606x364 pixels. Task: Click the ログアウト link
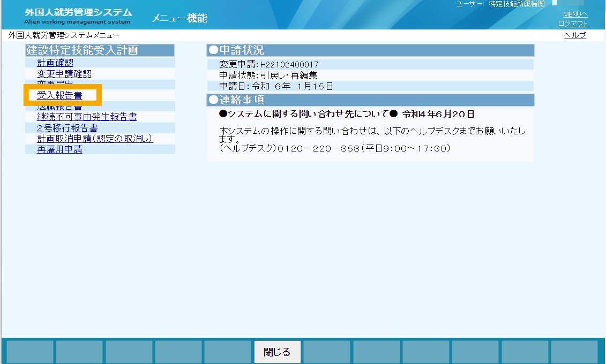(x=573, y=24)
